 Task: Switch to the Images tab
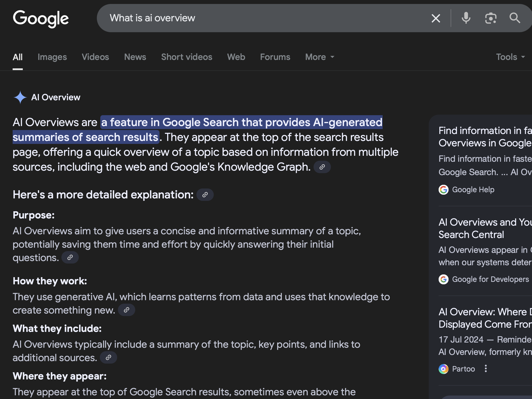pos(52,57)
